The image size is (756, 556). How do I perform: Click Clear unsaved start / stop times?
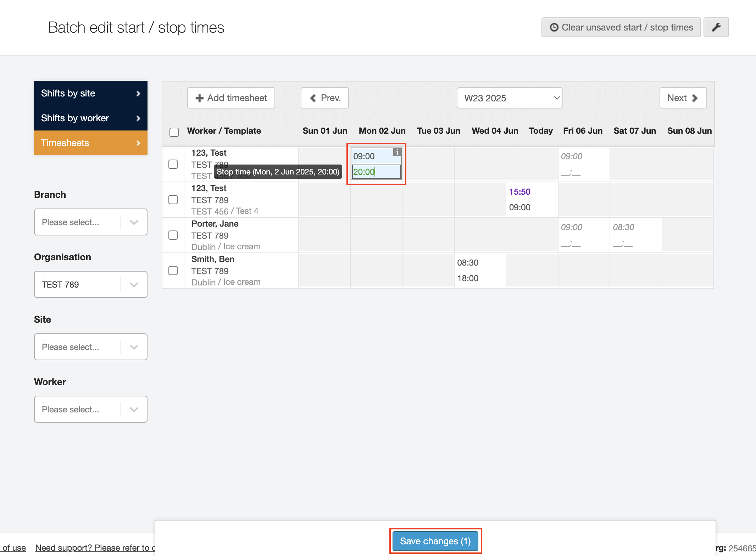point(621,27)
